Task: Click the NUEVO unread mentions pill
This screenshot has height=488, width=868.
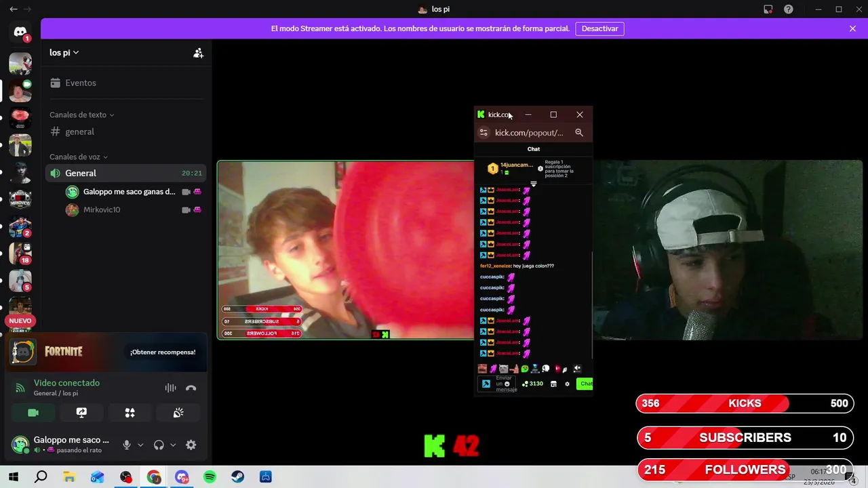Action: coord(20,321)
